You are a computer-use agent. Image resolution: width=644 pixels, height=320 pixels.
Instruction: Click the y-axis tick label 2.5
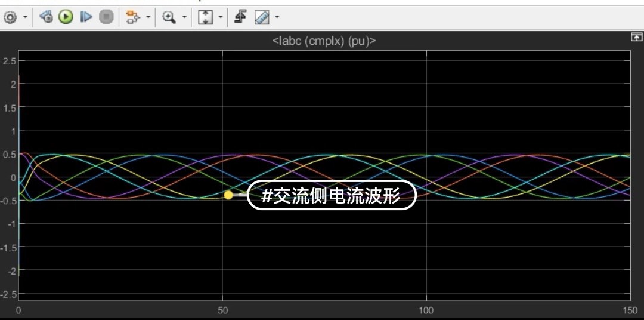tap(9, 61)
